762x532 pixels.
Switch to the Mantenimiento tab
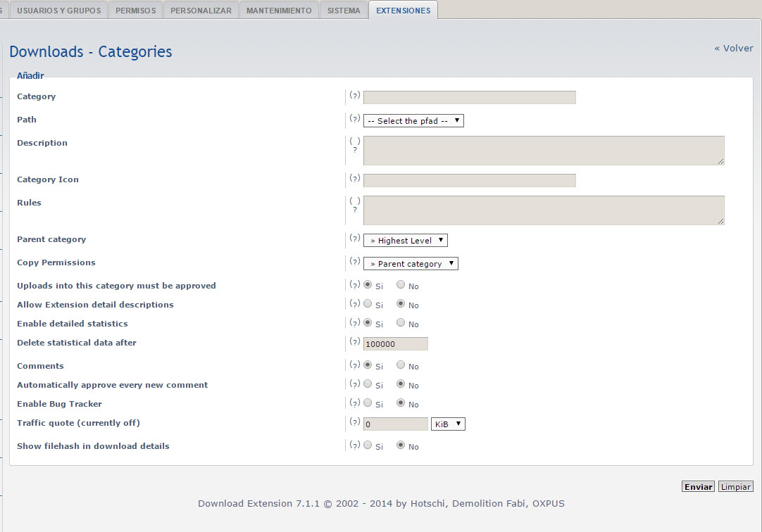tap(279, 11)
